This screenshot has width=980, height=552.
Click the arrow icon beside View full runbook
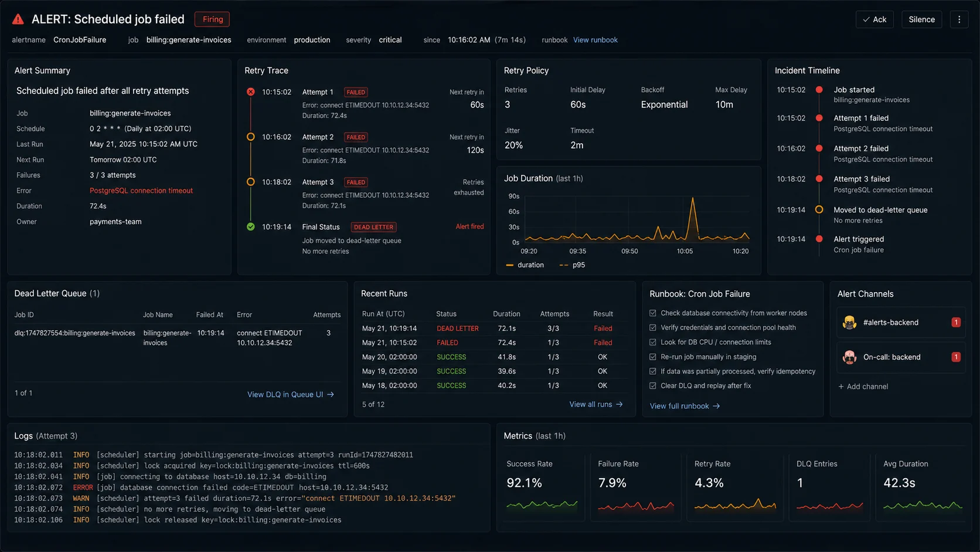(716, 406)
